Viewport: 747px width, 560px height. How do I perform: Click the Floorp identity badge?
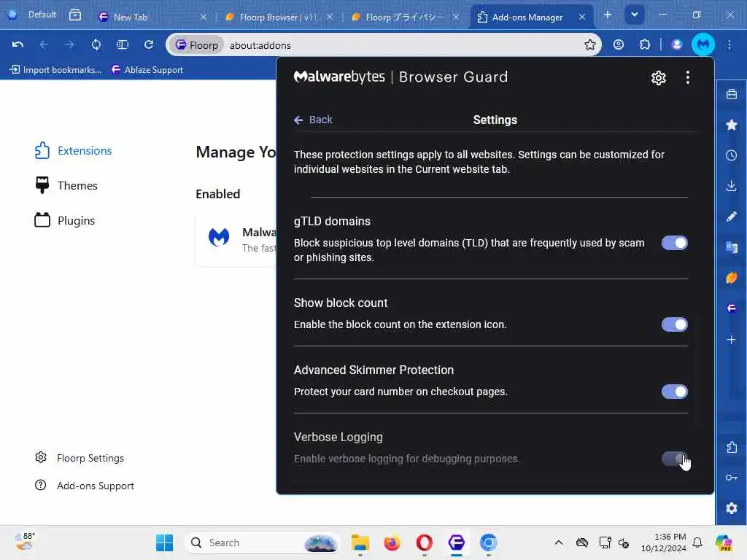[x=196, y=45]
